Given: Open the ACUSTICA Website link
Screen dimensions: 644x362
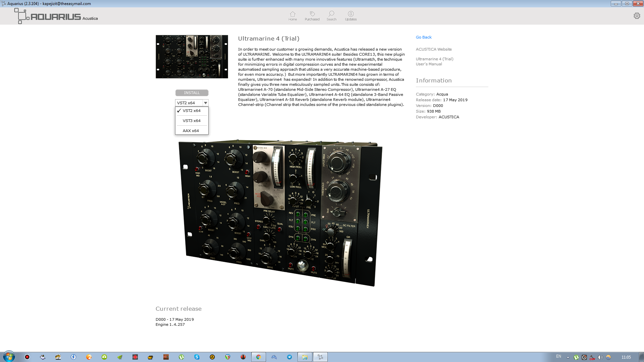Looking at the screenshot, I should point(434,49).
